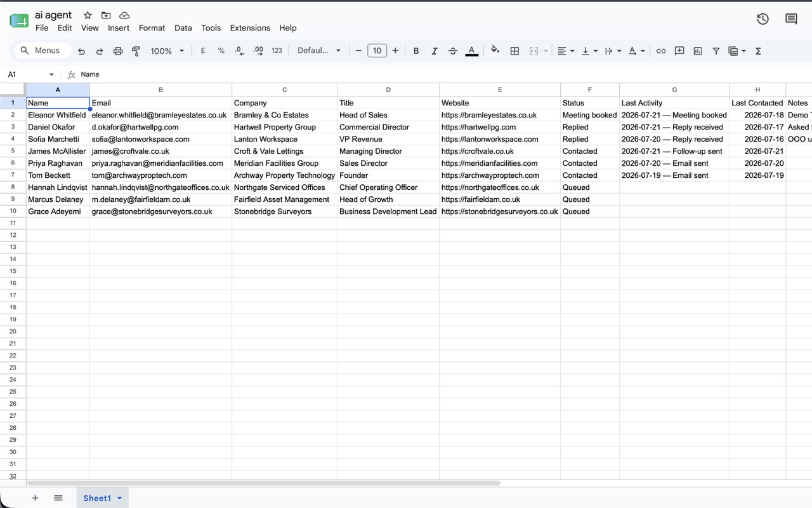Screen dimensions: 812x508
Task: Apply percent format icon
Action: click(221, 51)
